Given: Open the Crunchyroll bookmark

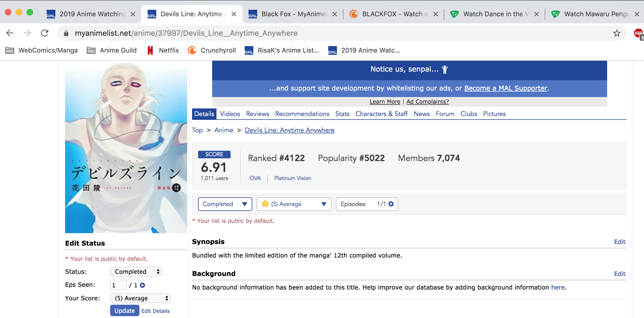Looking at the screenshot, I should (x=212, y=50).
